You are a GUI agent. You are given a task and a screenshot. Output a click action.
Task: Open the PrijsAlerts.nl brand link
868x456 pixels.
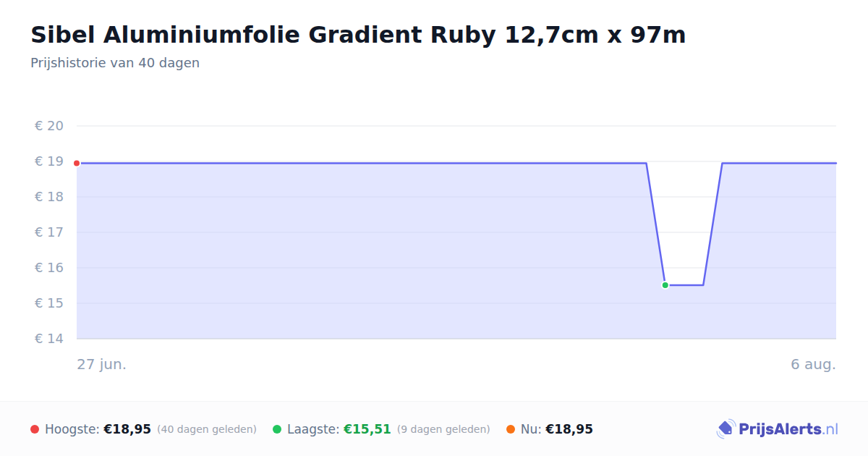778,429
